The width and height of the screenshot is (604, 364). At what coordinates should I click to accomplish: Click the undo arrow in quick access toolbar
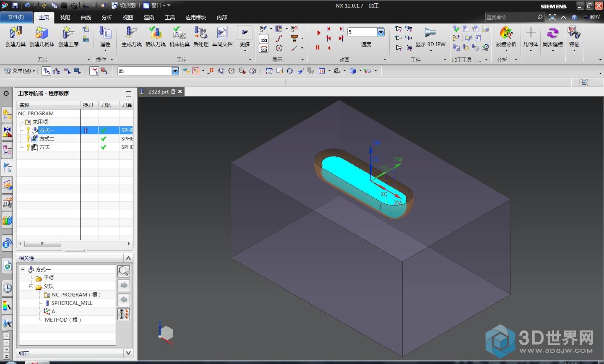click(27, 5)
